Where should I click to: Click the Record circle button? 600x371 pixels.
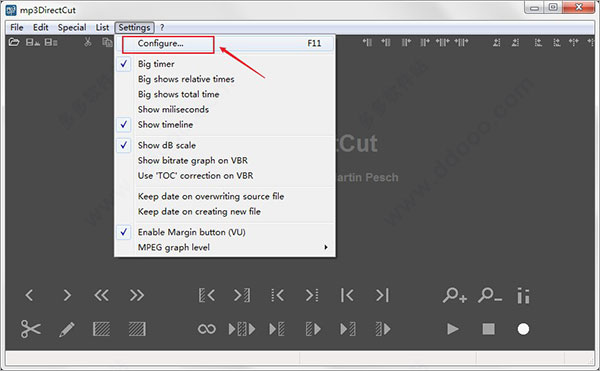click(x=523, y=329)
